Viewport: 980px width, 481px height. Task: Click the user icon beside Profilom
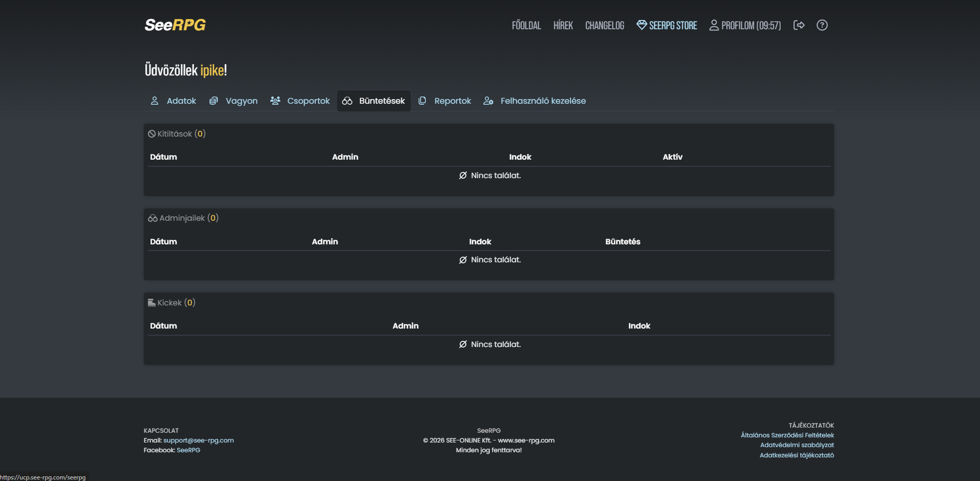pos(714,25)
